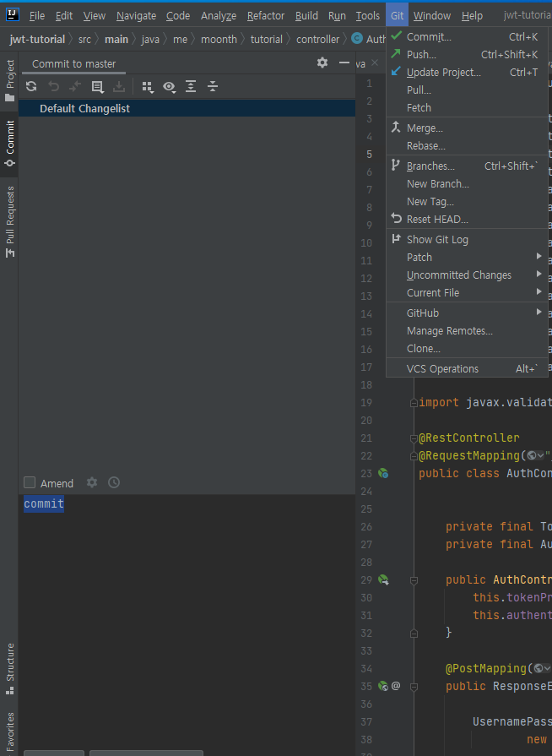Choose Push... from the Git menu

click(468, 54)
